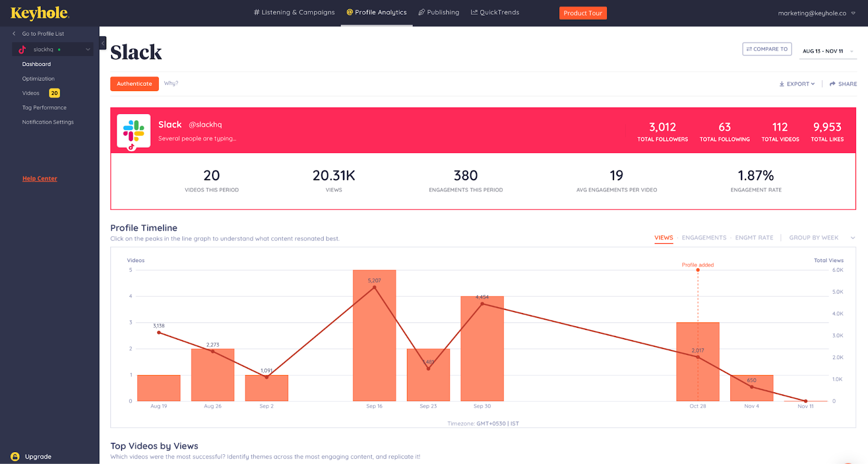Click the Aug 19 bar
The height and width of the screenshot is (464, 868).
coord(159,388)
